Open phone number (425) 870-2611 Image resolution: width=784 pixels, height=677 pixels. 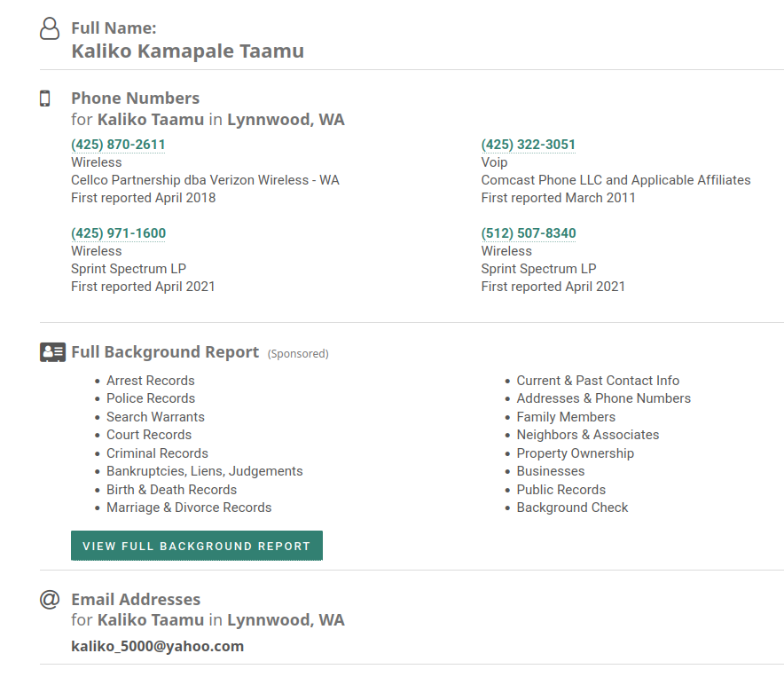point(118,145)
